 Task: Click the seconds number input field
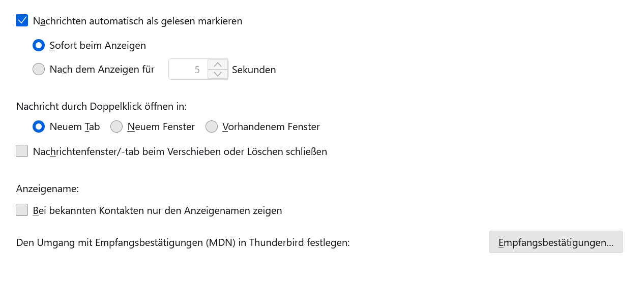click(188, 70)
